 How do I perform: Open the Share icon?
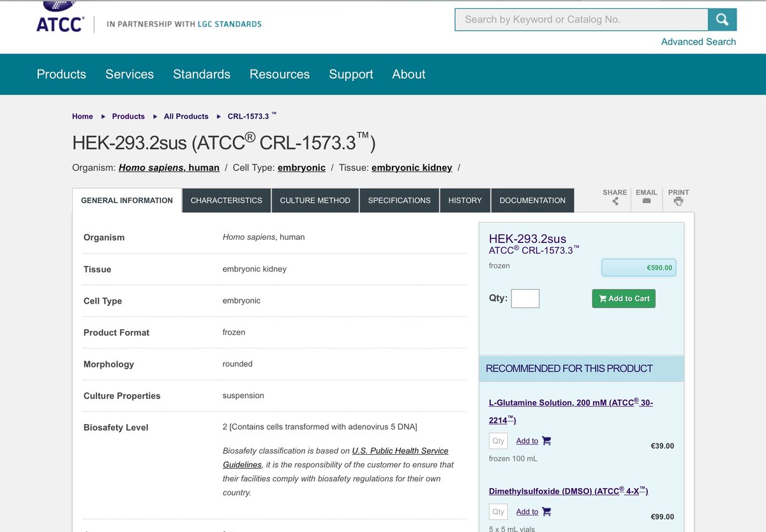(x=614, y=200)
